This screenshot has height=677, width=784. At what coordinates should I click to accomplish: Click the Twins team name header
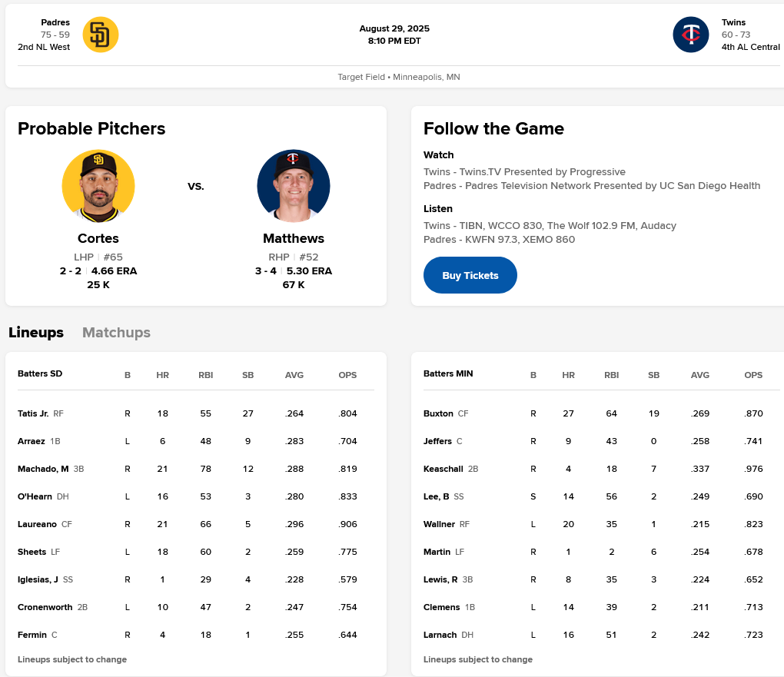coord(733,22)
